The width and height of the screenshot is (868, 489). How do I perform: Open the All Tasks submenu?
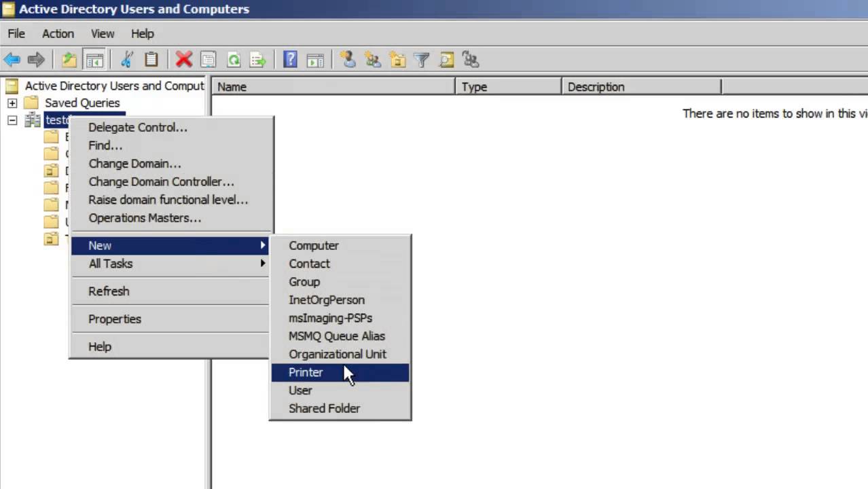tap(170, 264)
